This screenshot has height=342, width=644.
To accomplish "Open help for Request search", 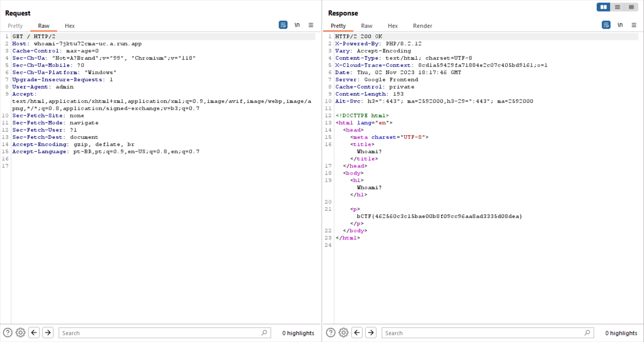I will tap(7, 333).
